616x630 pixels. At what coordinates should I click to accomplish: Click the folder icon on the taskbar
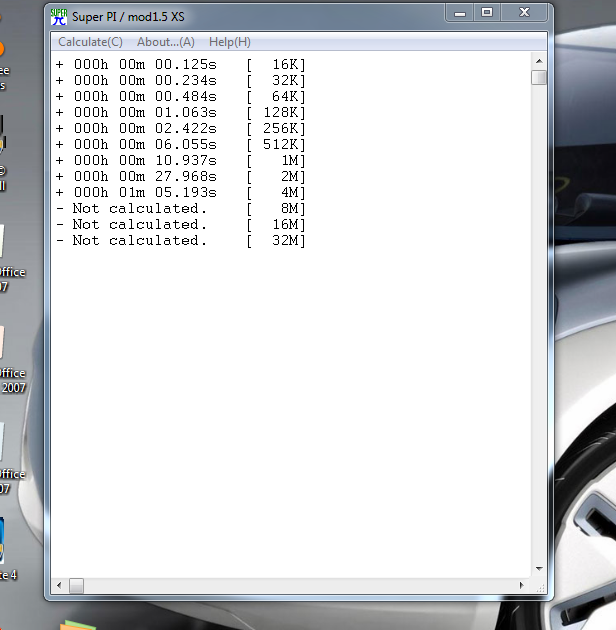pyautogui.click(x=76, y=625)
